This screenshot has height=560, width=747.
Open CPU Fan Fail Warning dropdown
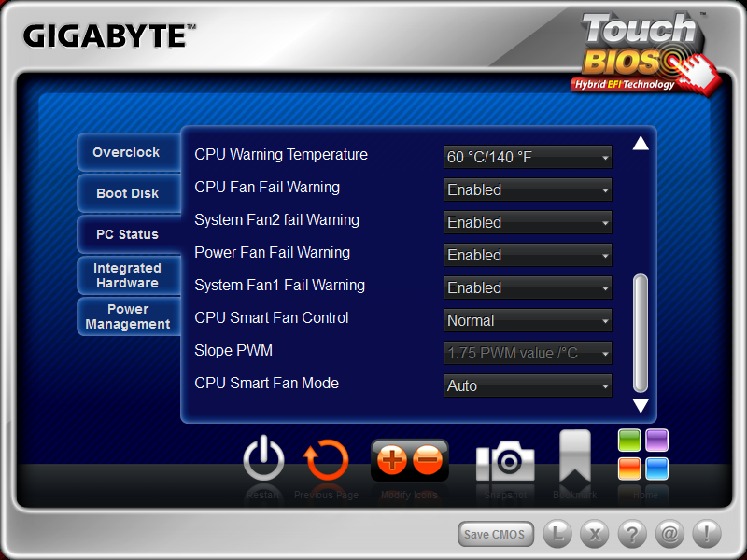[x=528, y=189]
